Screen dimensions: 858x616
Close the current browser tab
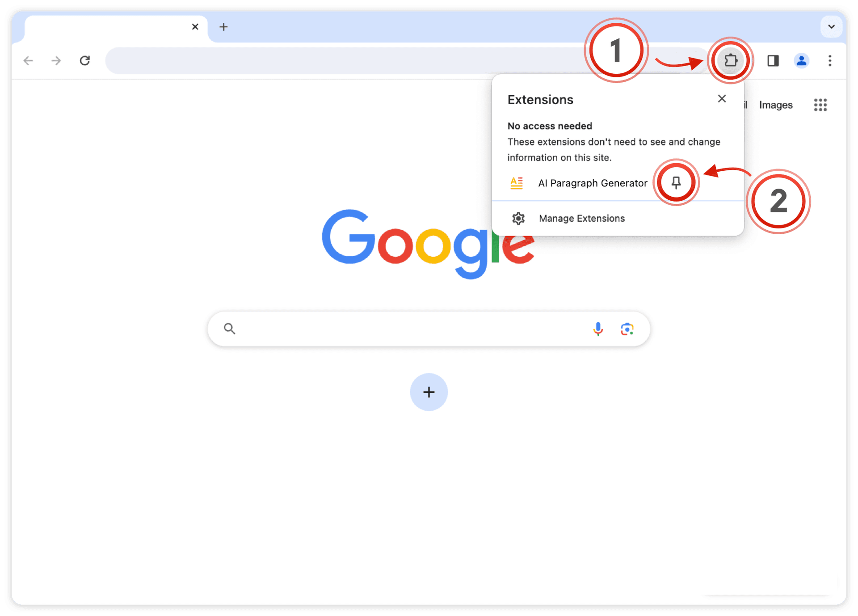(x=195, y=27)
